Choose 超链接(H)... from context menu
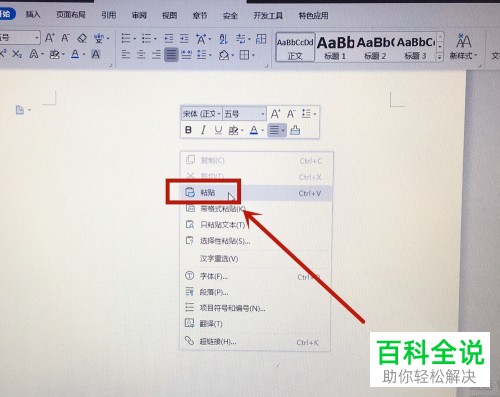This screenshot has width=500, height=397. coord(256,342)
